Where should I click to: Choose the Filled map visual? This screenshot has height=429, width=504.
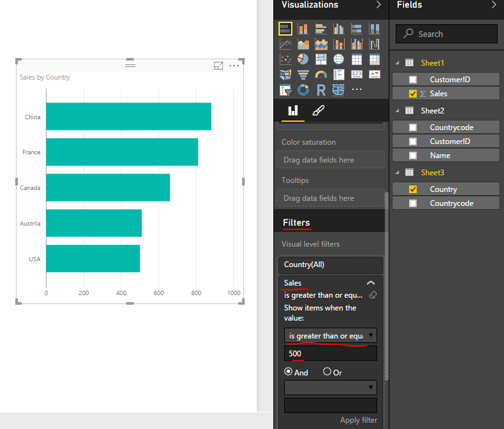285,75
